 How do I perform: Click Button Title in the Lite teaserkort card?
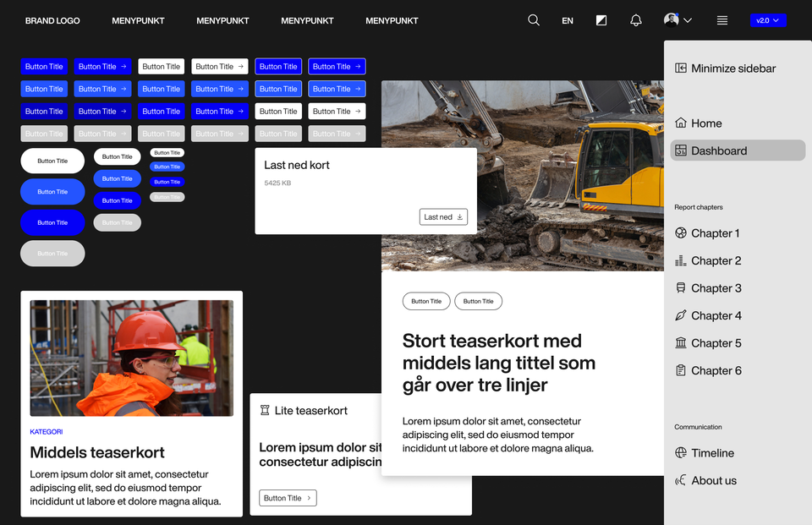287,497
